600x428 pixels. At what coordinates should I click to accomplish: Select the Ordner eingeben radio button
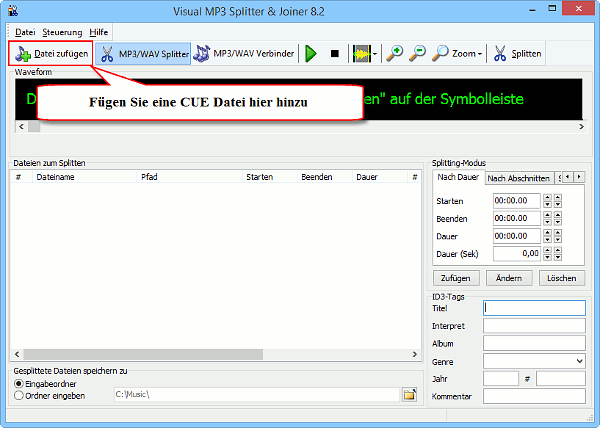[19, 395]
